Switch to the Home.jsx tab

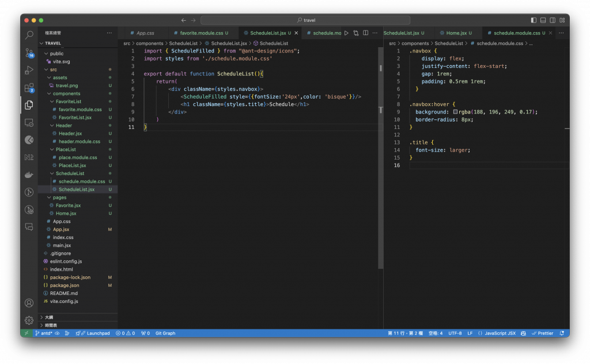coord(456,33)
